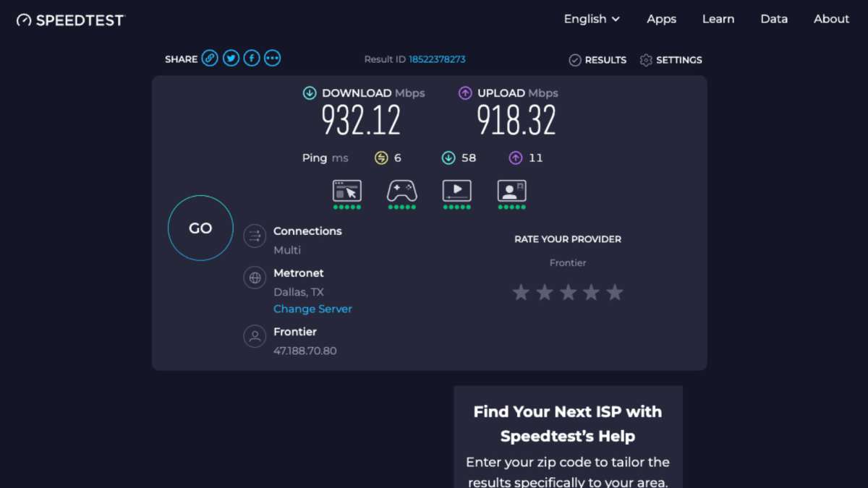
Task: Select the video call performance icon
Action: 511,190
